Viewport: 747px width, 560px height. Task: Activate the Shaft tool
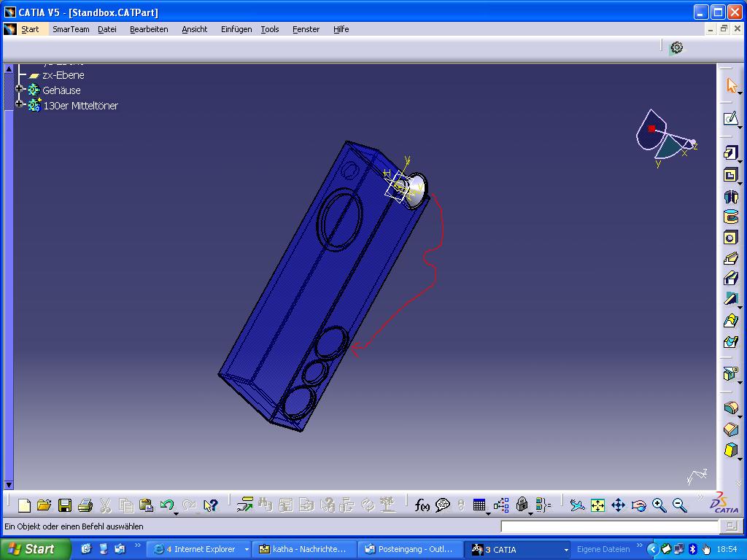click(x=731, y=195)
